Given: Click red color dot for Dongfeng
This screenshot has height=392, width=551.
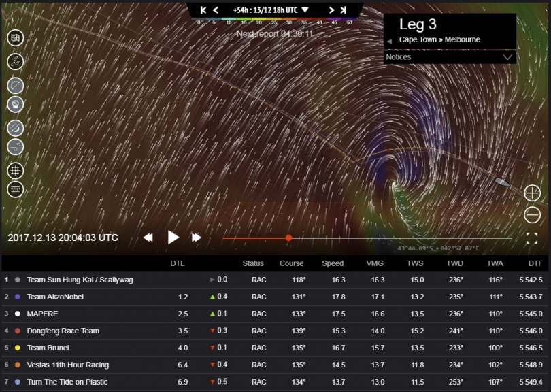Looking at the screenshot, I should click(x=18, y=331).
